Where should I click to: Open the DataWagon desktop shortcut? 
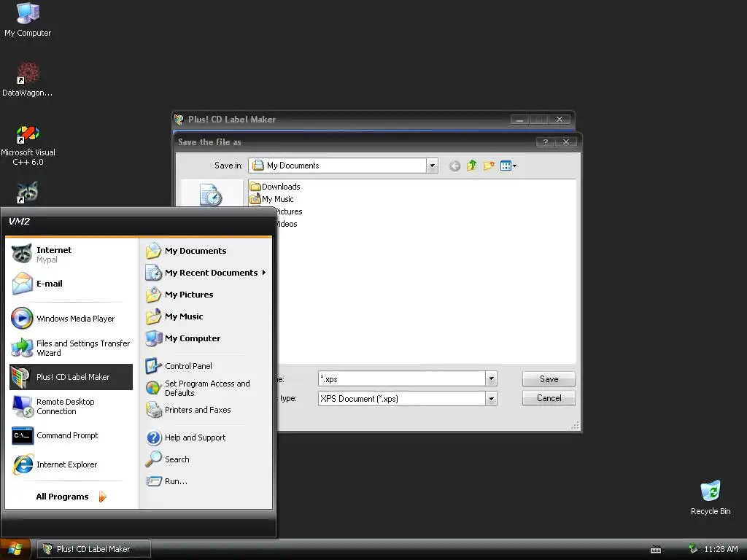(x=28, y=79)
